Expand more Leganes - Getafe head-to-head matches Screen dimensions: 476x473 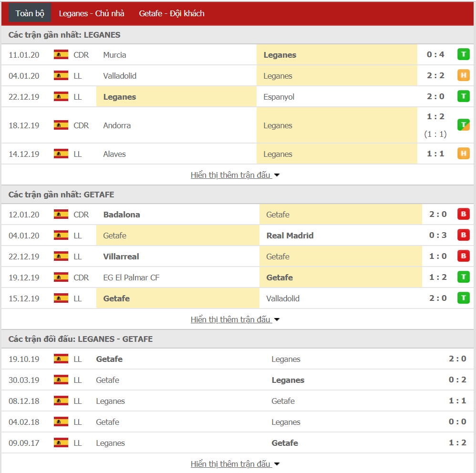point(235,464)
